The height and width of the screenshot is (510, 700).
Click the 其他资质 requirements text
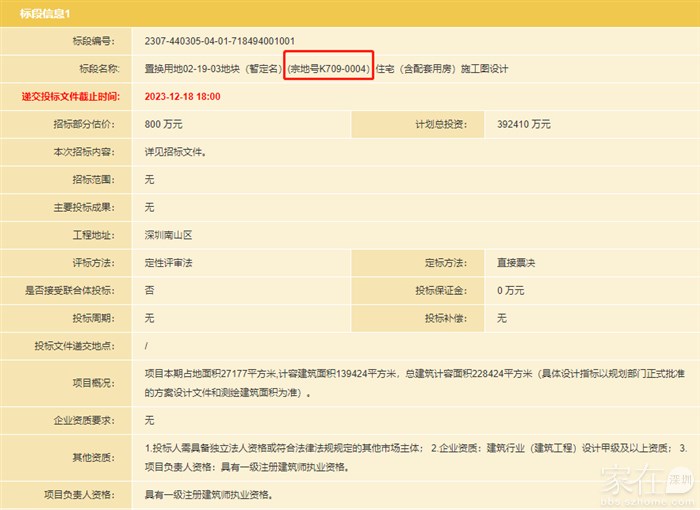[x=400, y=457]
